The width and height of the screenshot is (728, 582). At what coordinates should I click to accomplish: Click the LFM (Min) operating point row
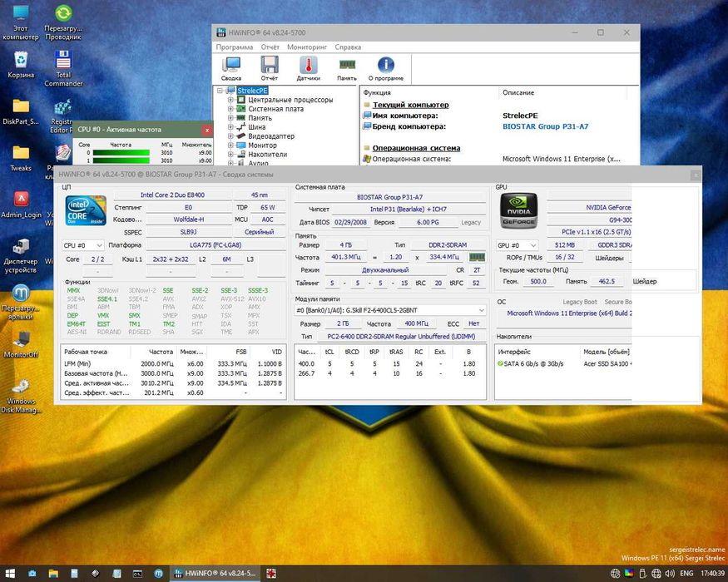(x=173, y=364)
